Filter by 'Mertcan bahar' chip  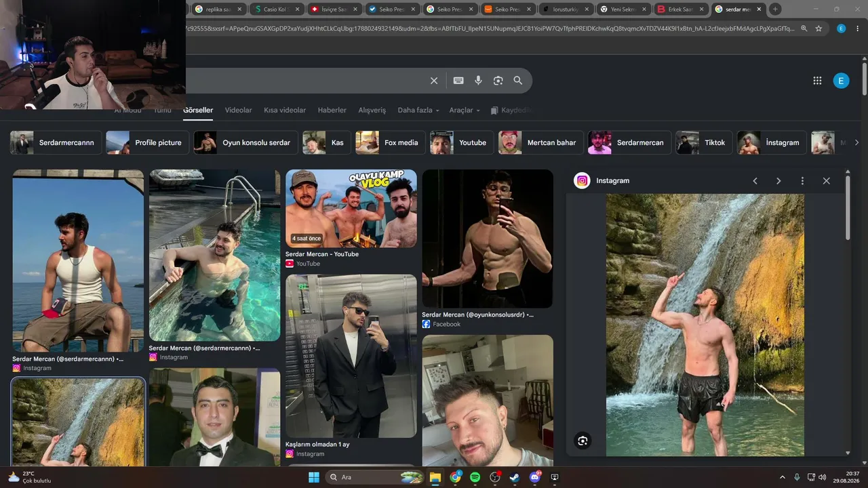click(541, 143)
